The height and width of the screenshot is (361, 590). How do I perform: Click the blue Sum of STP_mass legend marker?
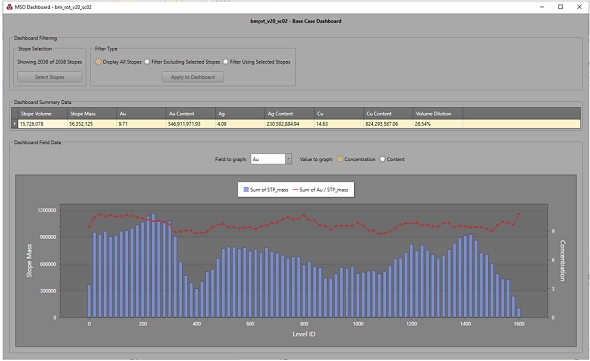[246, 190]
